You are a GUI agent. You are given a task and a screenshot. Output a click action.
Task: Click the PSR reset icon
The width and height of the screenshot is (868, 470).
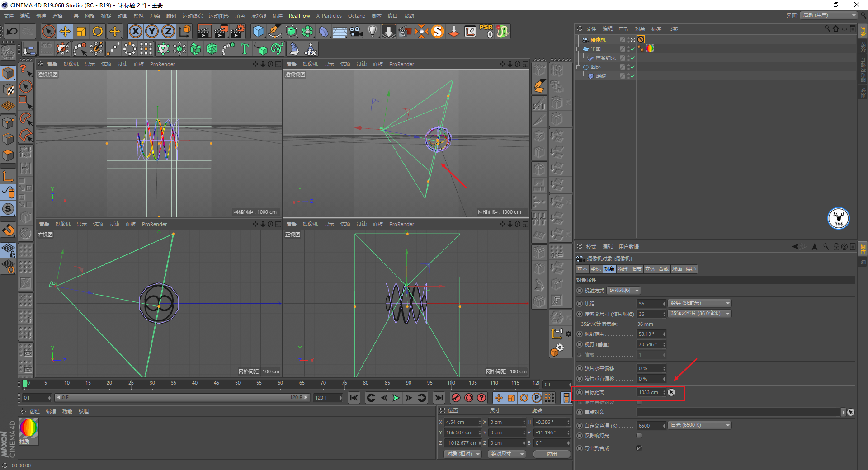click(x=486, y=32)
